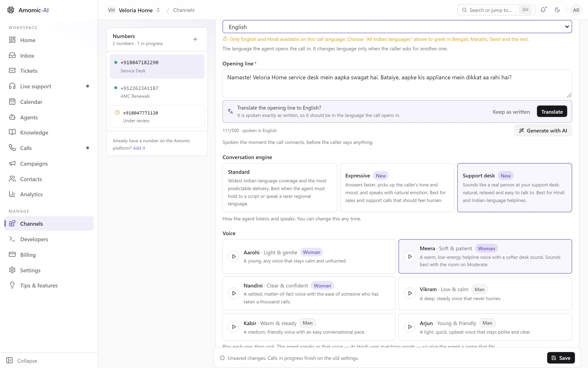
Task: Play the Aarohi voice sample
Action: (234, 257)
